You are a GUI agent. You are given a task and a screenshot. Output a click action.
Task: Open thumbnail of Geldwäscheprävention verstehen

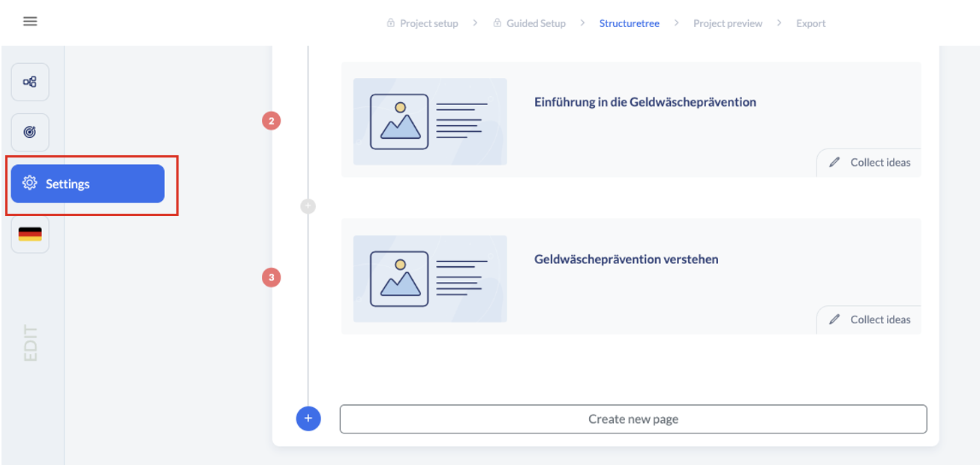coord(430,279)
